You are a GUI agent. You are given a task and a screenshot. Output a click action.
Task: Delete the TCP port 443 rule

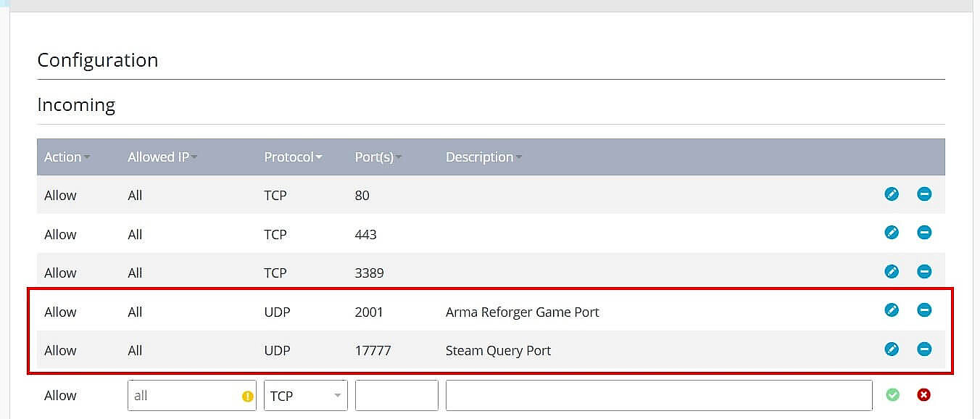point(924,233)
